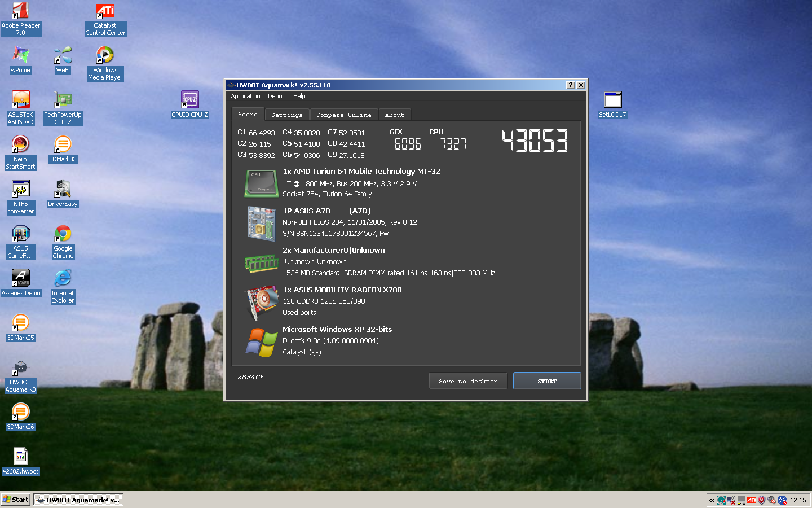
Task: Launch Catalyst Control Center shortcut
Action: pos(105,19)
